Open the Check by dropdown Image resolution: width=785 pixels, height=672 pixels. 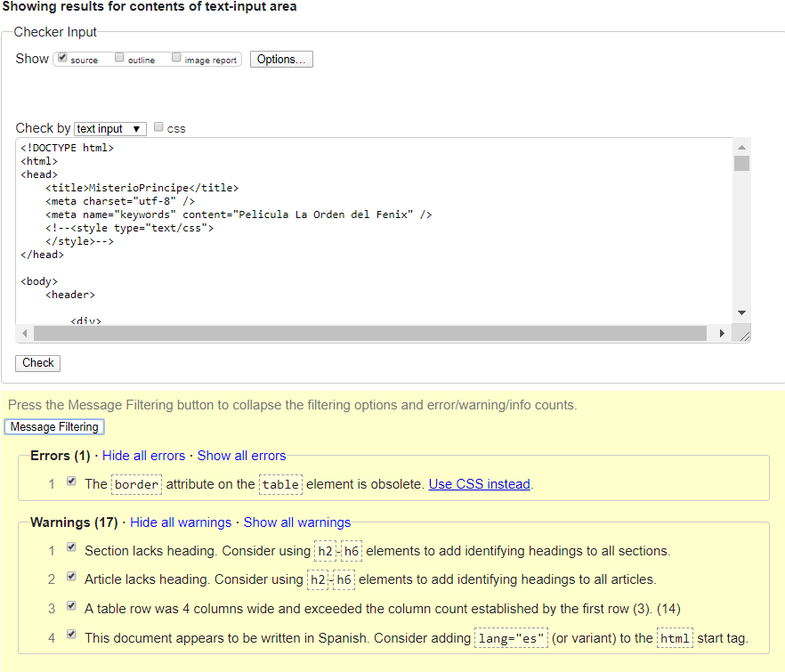pyautogui.click(x=109, y=128)
